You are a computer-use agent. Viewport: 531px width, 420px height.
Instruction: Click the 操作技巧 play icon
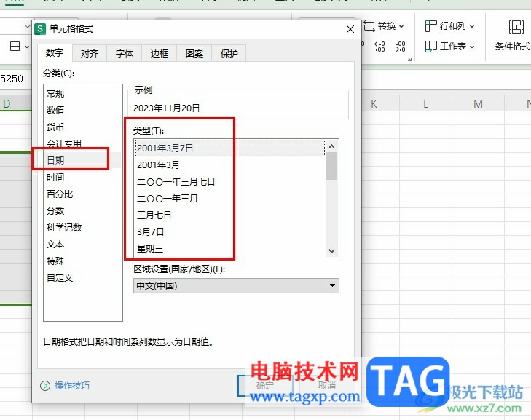pos(45,386)
